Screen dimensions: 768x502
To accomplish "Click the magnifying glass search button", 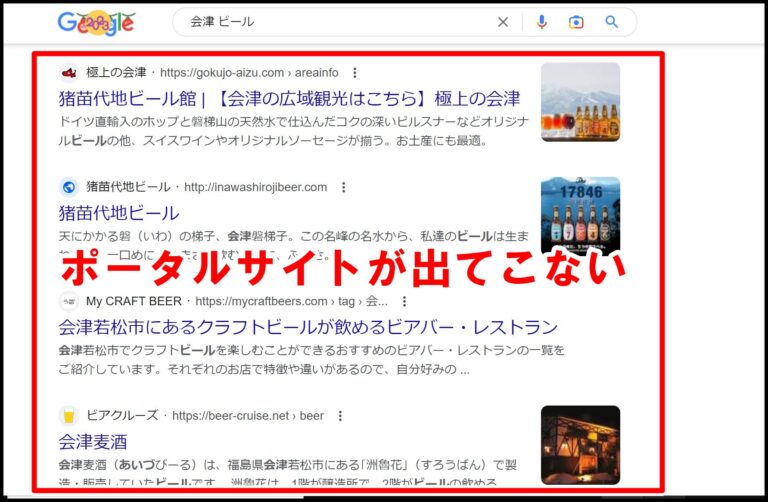I will (x=611, y=22).
